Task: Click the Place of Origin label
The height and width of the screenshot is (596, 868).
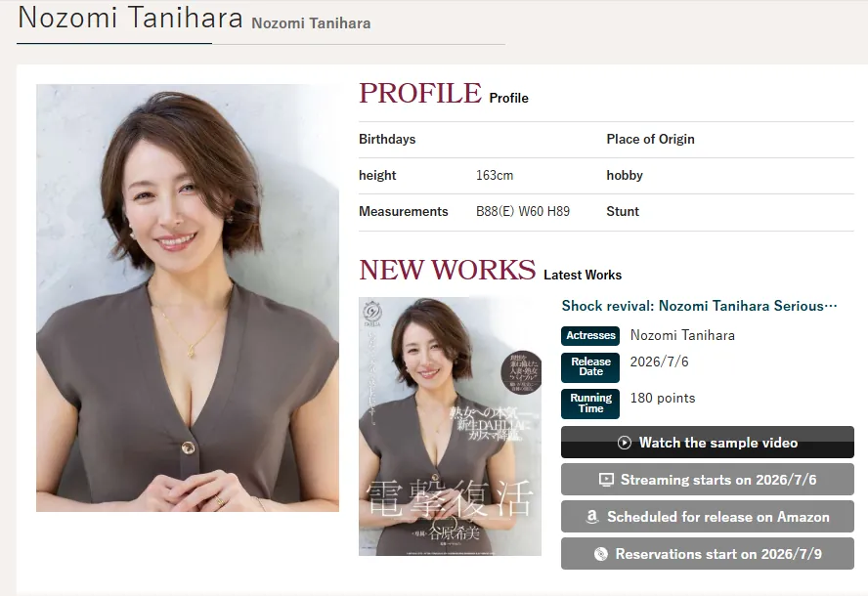Action: [x=650, y=139]
